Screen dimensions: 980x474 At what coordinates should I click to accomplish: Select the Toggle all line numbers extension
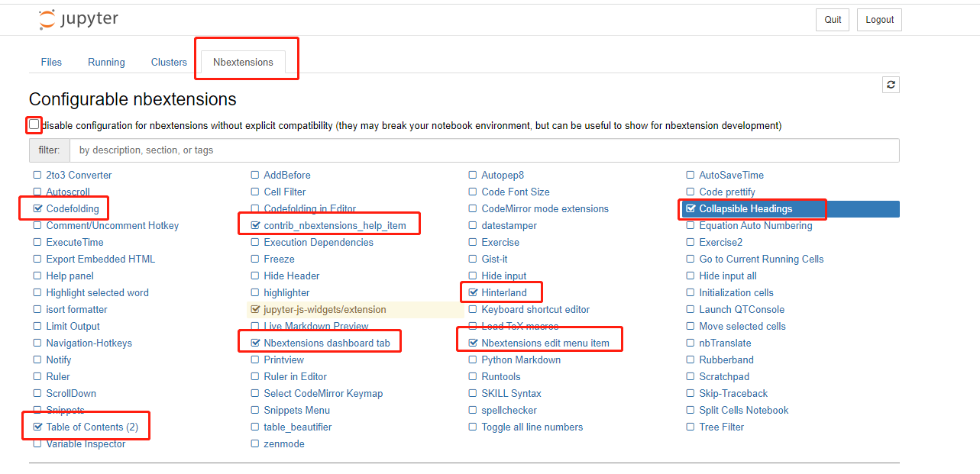(532, 427)
